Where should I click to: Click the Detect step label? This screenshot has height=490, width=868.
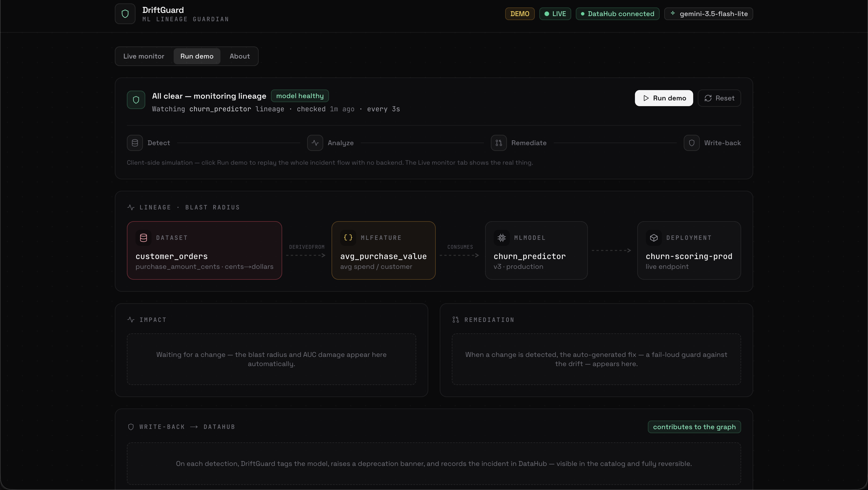159,143
